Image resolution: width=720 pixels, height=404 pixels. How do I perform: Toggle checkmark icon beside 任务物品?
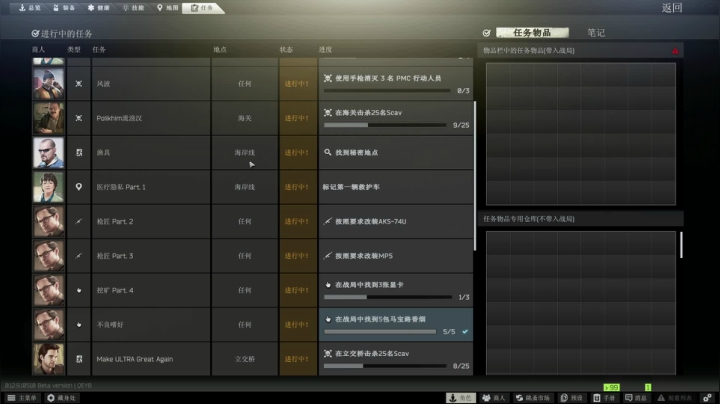tap(487, 33)
